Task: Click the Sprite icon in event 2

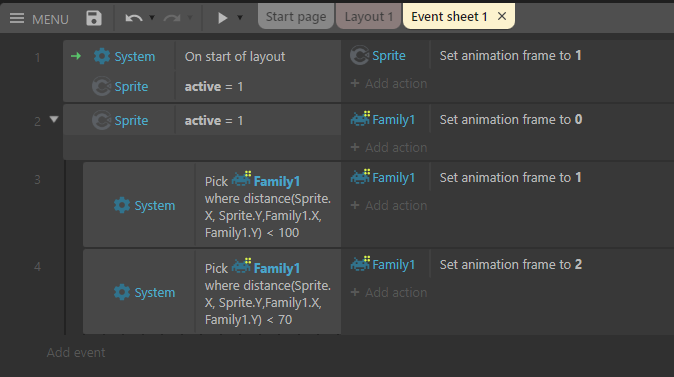Action: 101,120
